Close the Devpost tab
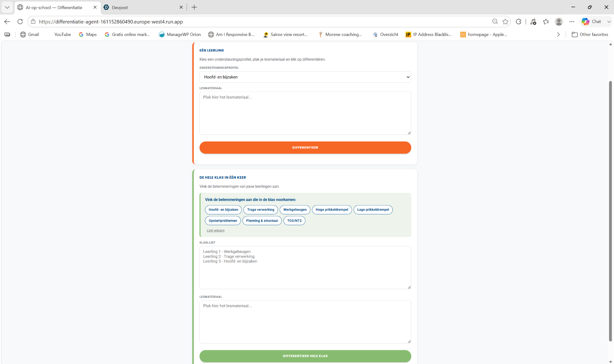The width and height of the screenshot is (614, 364). point(181,7)
